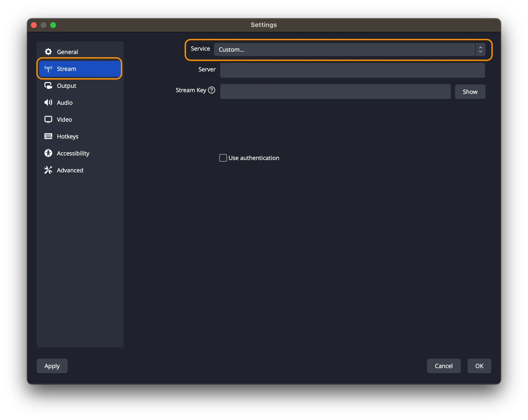Click the Cancel button
The image size is (528, 420).
coord(444,366)
